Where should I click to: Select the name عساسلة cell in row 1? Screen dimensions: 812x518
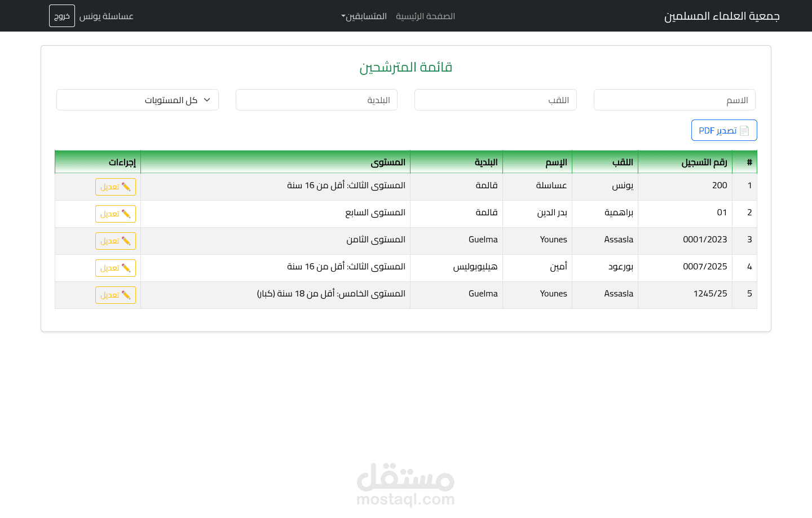(x=537, y=187)
